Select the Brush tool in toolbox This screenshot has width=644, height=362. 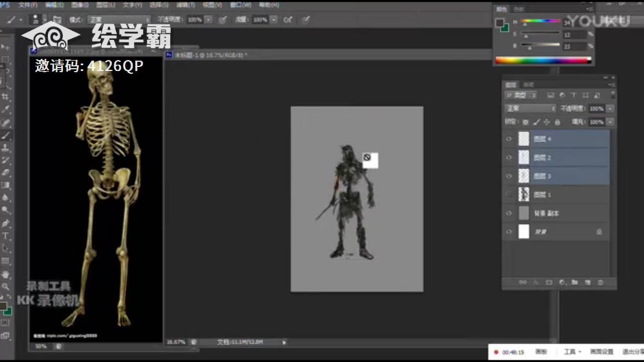click(5, 135)
